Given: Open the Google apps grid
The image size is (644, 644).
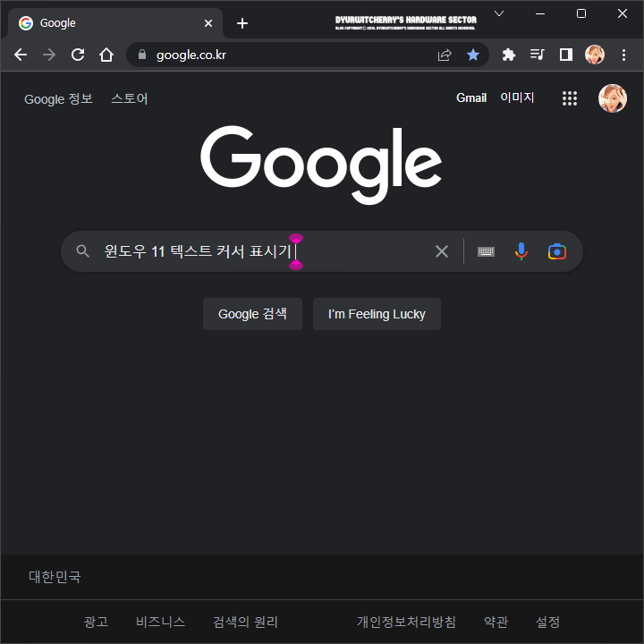Looking at the screenshot, I should pos(570,98).
